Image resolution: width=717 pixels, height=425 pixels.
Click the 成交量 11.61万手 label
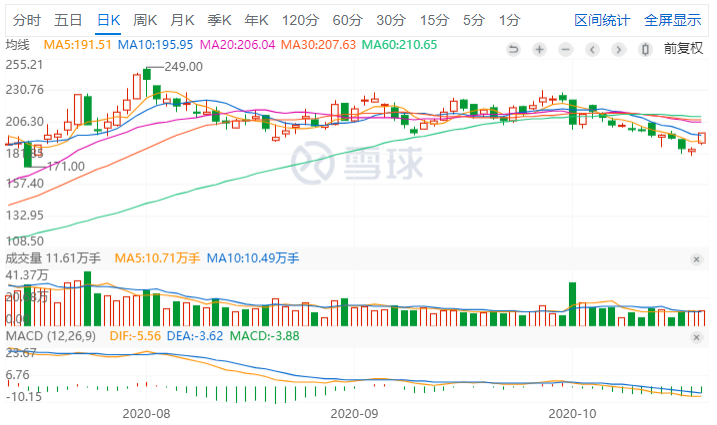[53, 258]
